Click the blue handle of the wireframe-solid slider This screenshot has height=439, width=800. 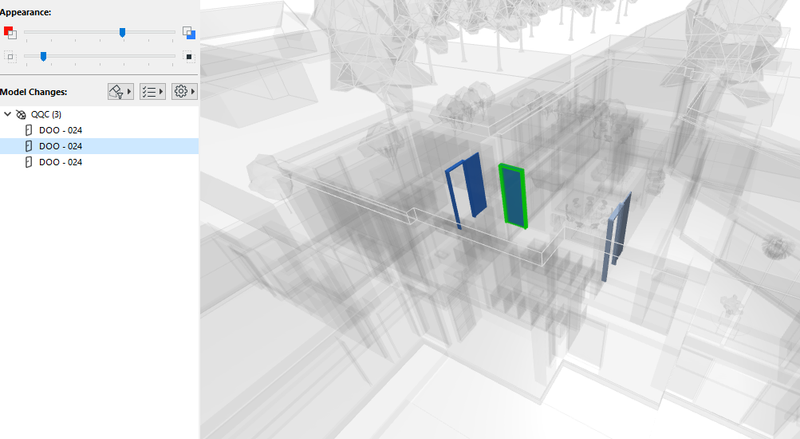coord(43,57)
